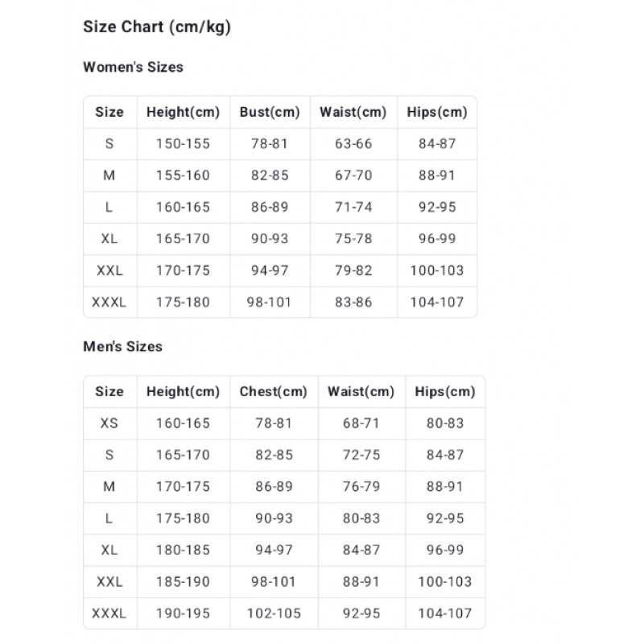The image size is (644, 644).
Task: Click the Chest(cm) column header
Action: coord(274,392)
